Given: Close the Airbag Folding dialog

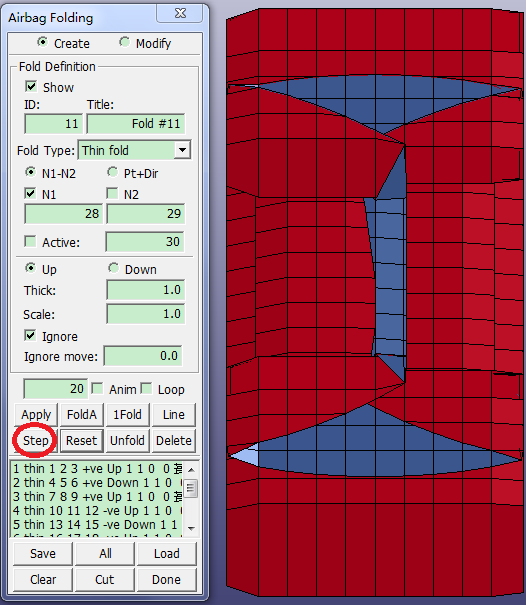Looking at the screenshot, I should [x=180, y=13].
